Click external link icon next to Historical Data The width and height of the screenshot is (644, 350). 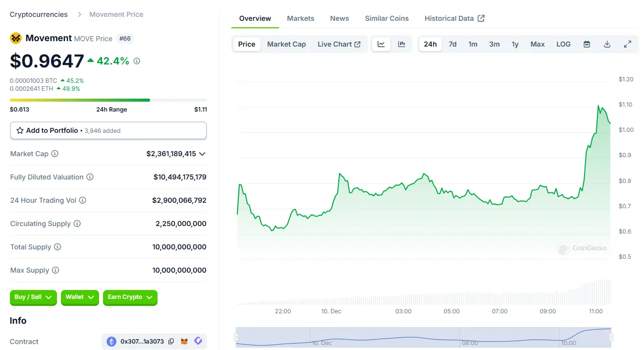click(481, 18)
